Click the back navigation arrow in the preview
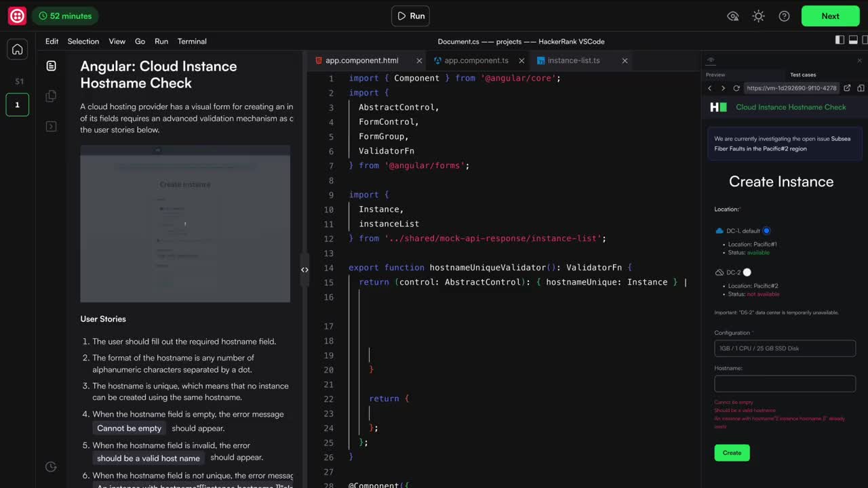This screenshot has width=868, height=488. click(709, 87)
